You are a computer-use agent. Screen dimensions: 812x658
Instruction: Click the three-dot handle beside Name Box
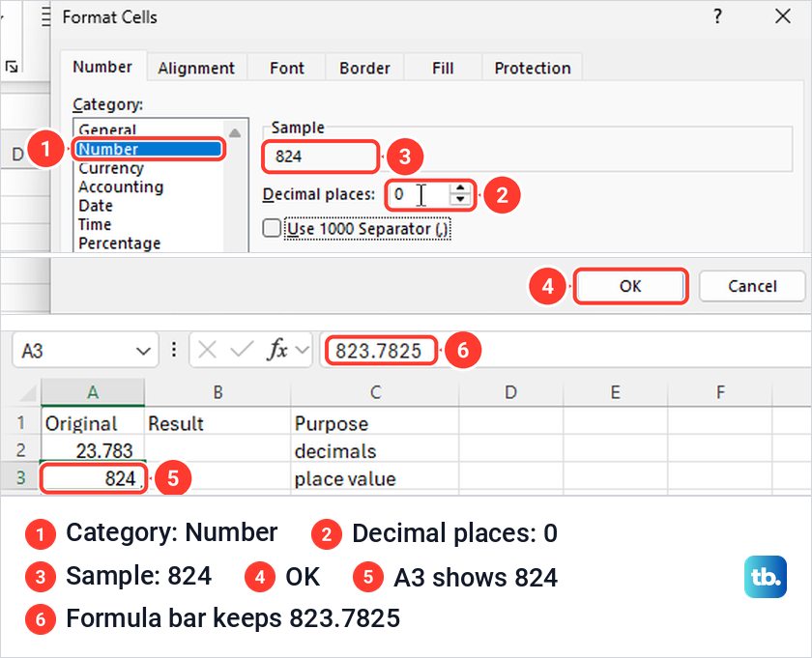(173, 350)
